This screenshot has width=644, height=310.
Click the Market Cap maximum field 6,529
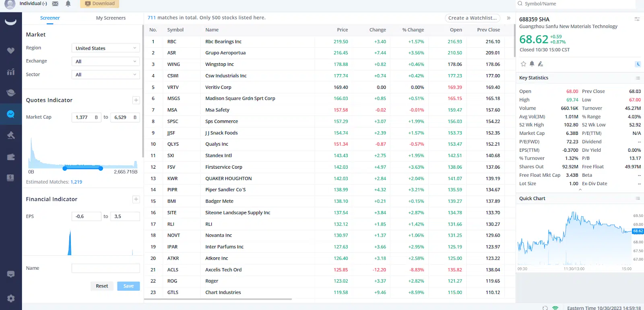[x=125, y=118]
